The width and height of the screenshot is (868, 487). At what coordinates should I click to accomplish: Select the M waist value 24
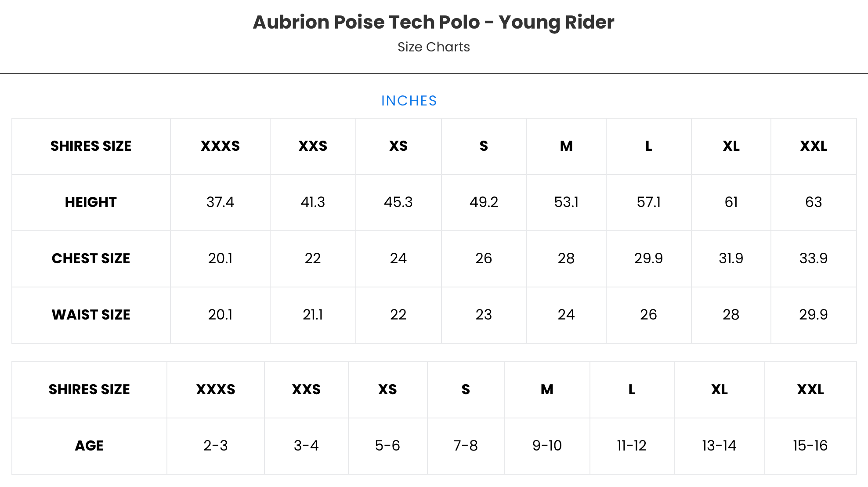tap(566, 315)
